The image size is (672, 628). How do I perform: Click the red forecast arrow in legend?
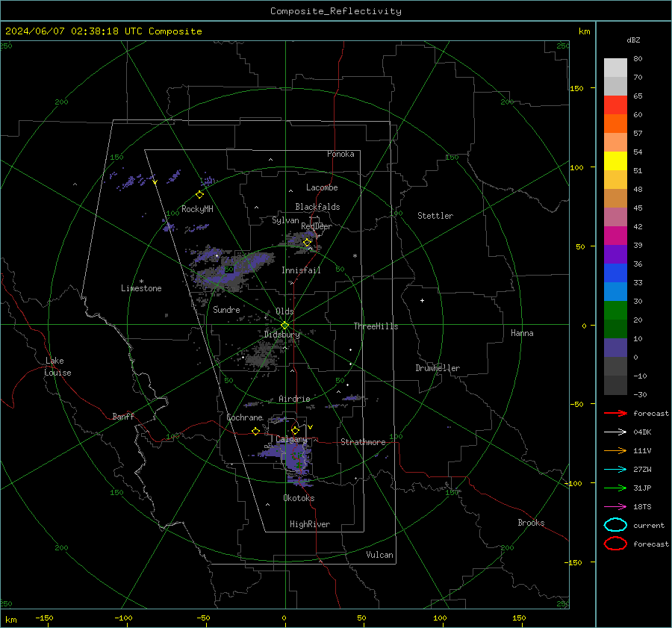coord(615,413)
